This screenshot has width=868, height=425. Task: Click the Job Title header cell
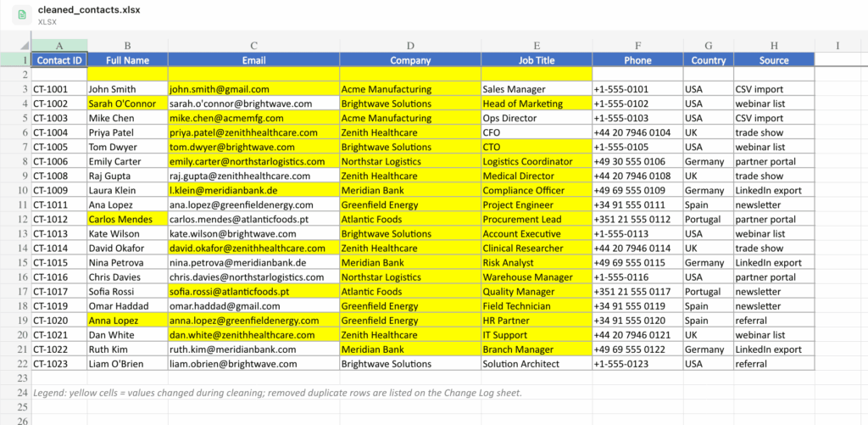[537, 60]
